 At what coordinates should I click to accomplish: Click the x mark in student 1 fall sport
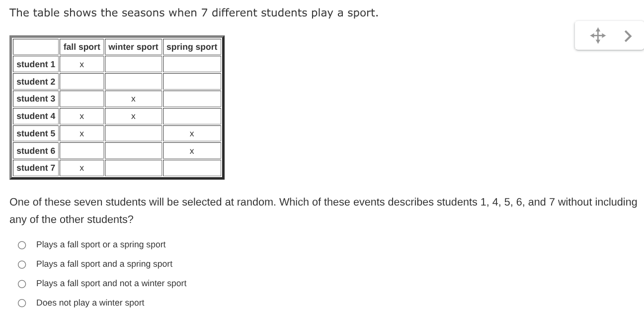[x=81, y=64]
